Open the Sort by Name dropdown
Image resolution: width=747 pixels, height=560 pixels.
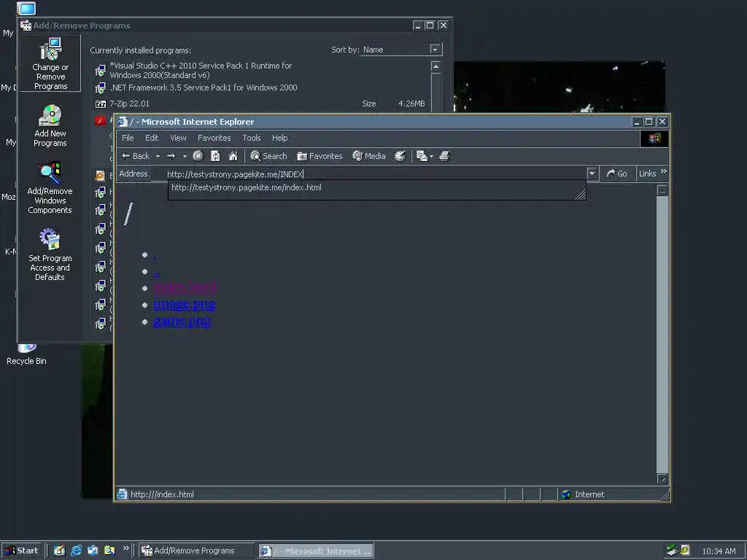[401, 50]
